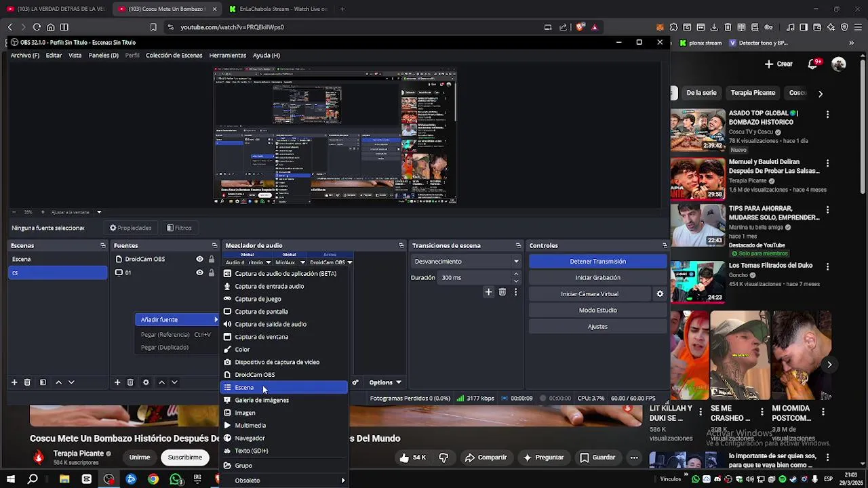The width and height of the screenshot is (868, 488).
Task: Open the Brave Shields lion icon
Action: tap(580, 27)
